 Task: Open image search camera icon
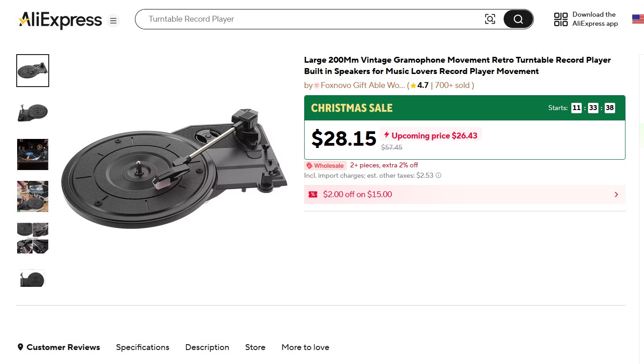click(x=490, y=19)
